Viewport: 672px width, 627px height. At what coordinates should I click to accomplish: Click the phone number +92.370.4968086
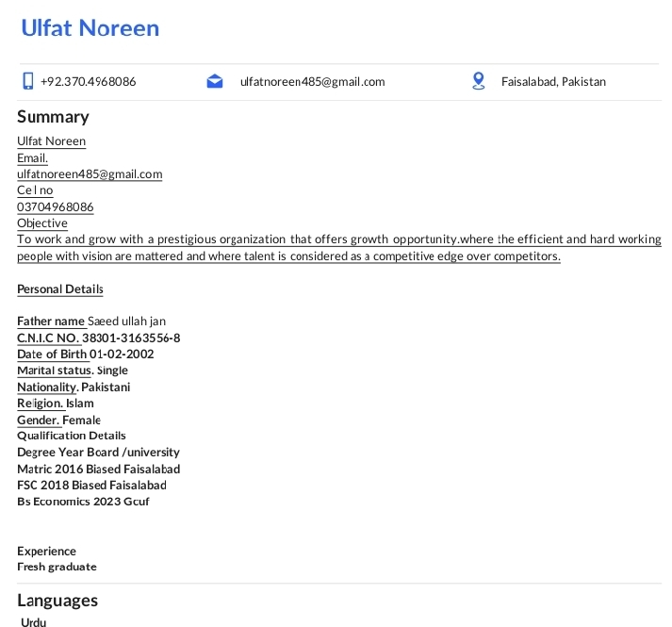tap(89, 82)
